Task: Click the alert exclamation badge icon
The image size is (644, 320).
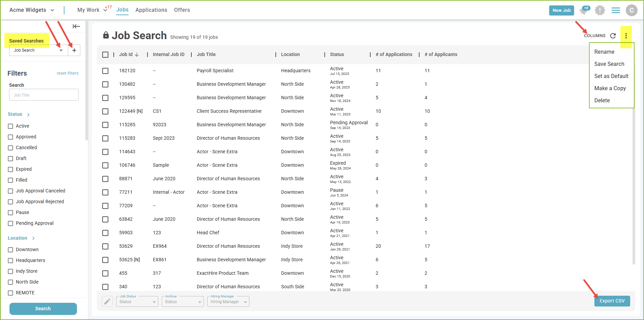Action: click(x=600, y=10)
